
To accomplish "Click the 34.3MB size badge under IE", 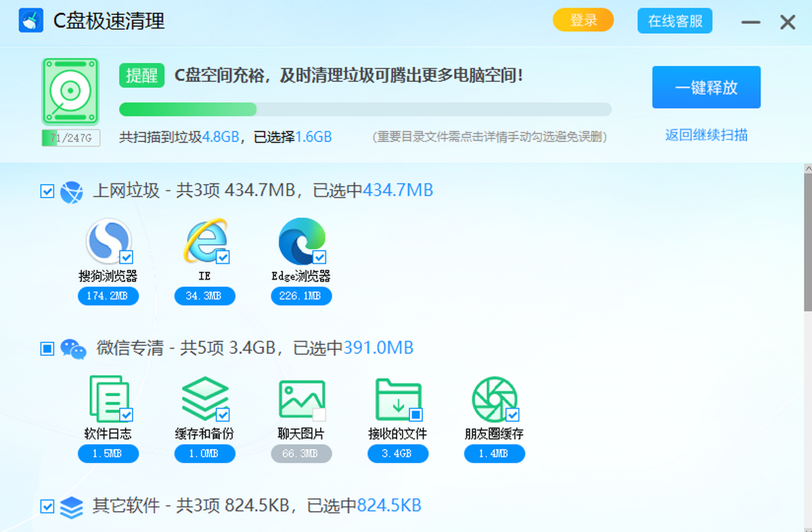I will (205, 296).
